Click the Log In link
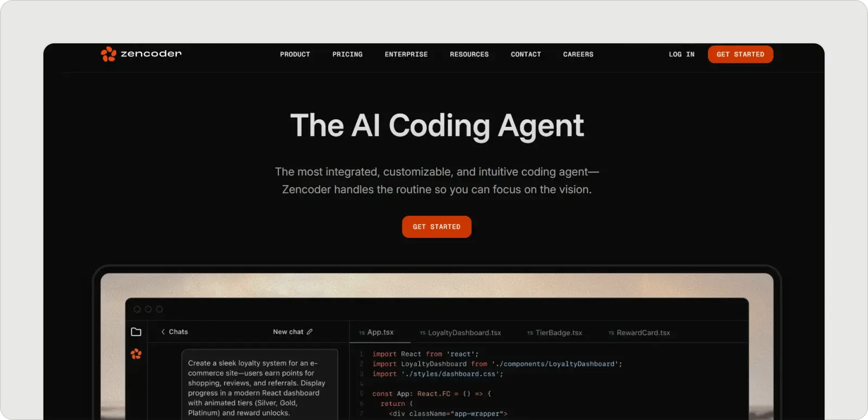This screenshot has width=868, height=420. coord(681,54)
